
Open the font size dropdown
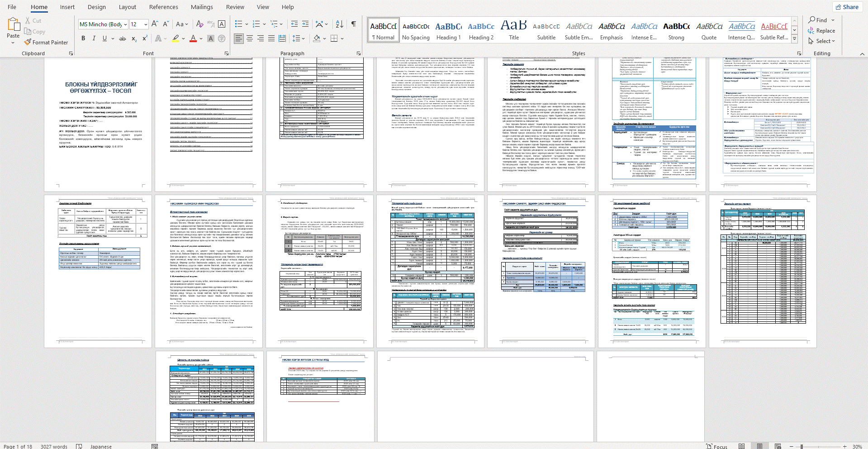click(146, 24)
